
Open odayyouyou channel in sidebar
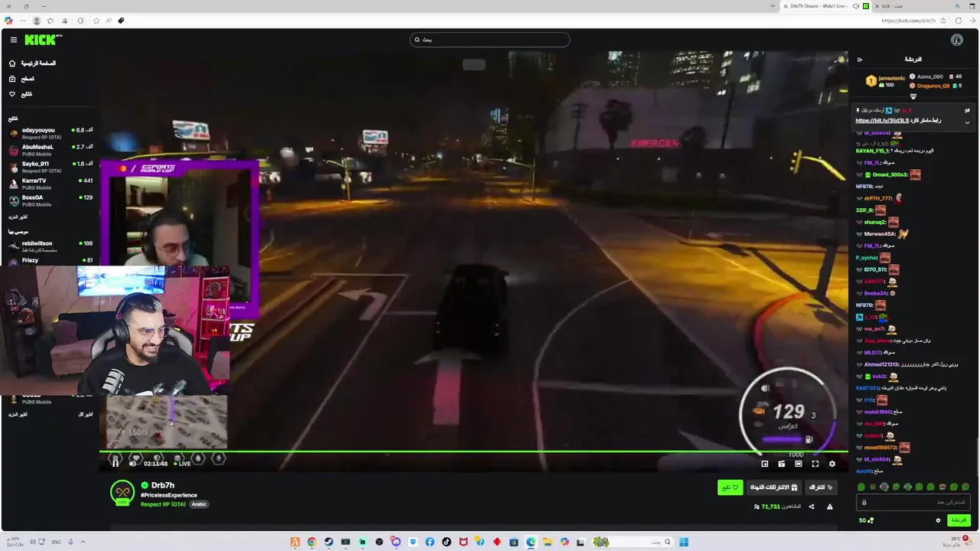coord(51,133)
